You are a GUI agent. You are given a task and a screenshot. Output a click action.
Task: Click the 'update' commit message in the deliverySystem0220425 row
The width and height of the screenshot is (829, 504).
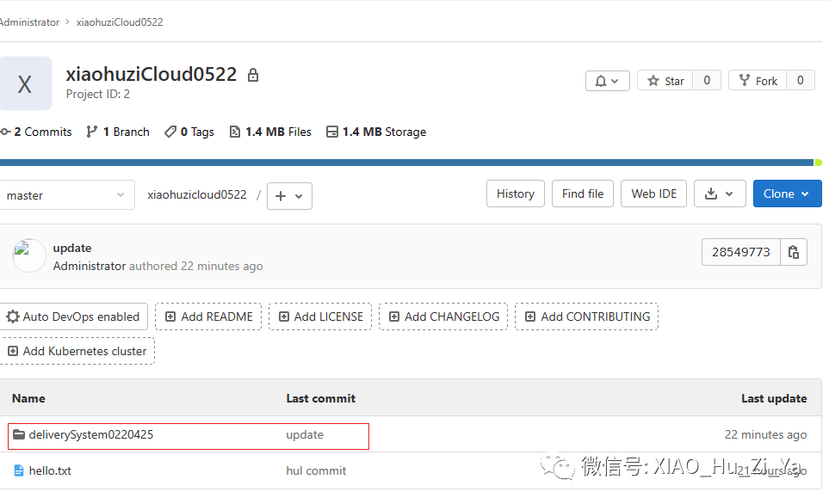[305, 435]
